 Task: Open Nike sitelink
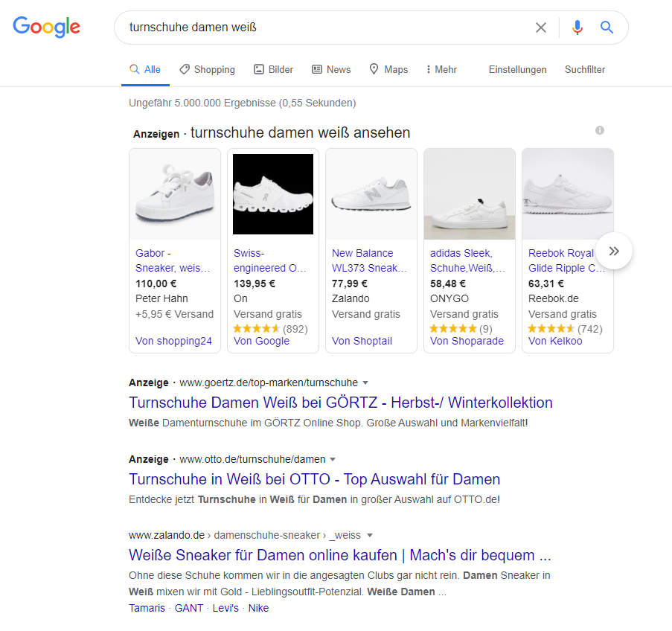click(258, 608)
